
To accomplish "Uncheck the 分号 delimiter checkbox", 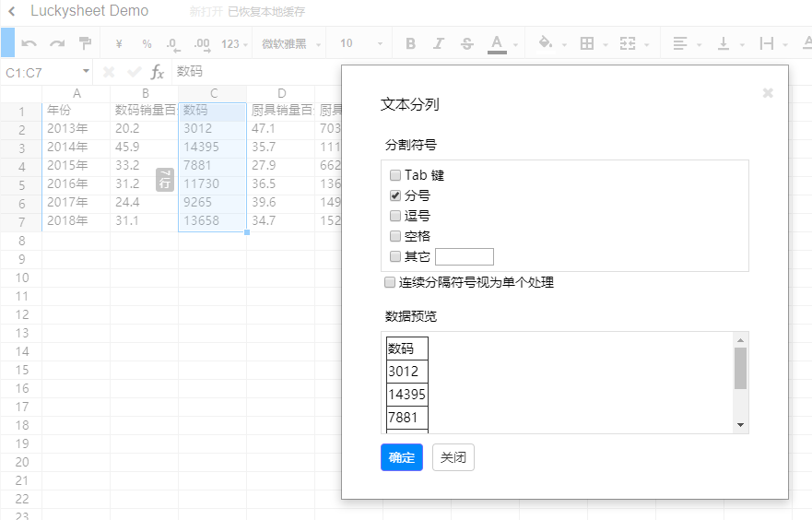I will point(395,195).
